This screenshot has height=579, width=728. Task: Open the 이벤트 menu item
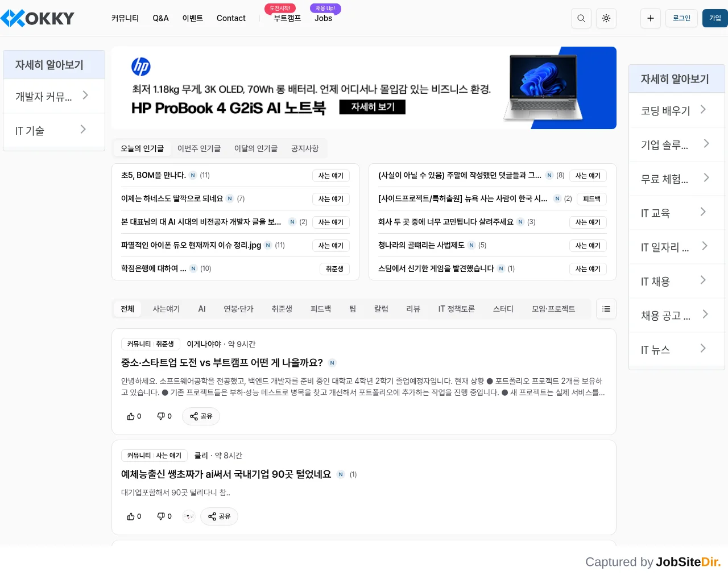point(193,18)
